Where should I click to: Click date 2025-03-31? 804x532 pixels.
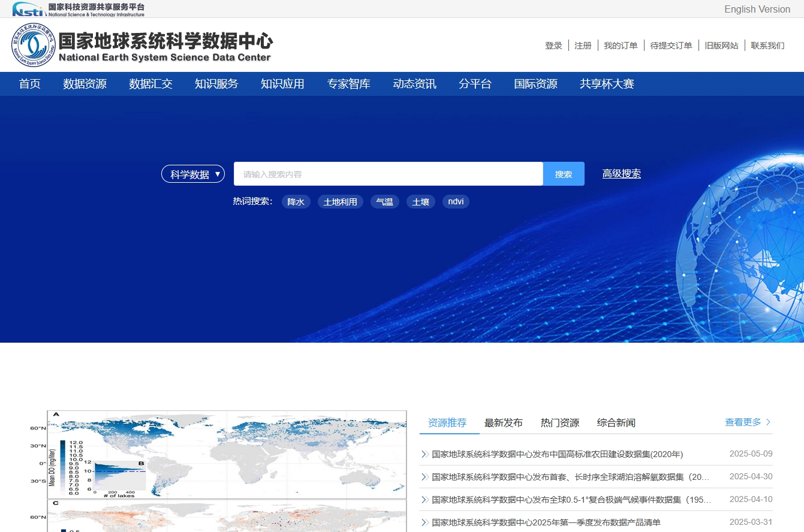(751, 522)
